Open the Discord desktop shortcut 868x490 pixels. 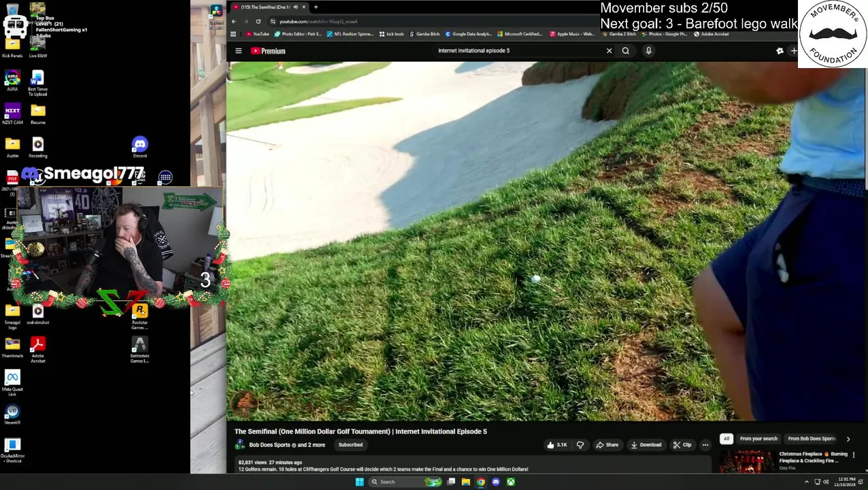click(139, 147)
